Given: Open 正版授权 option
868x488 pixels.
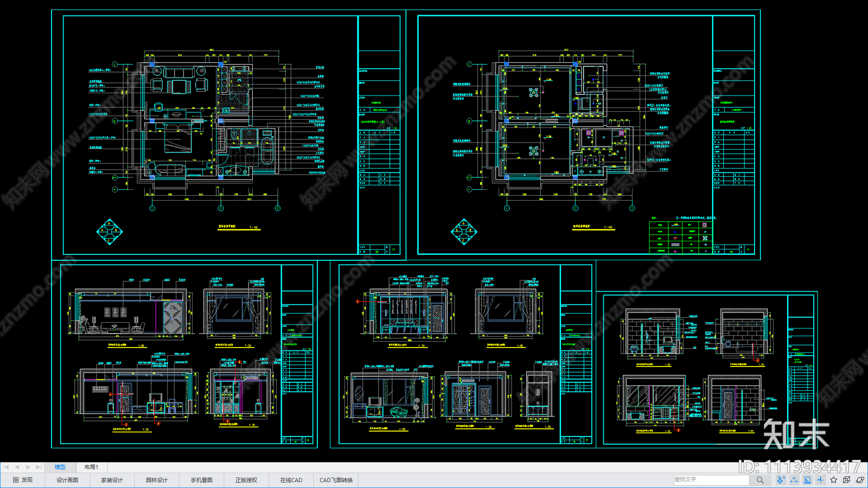Looking at the screenshot, I should pyautogui.click(x=246, y=480).
